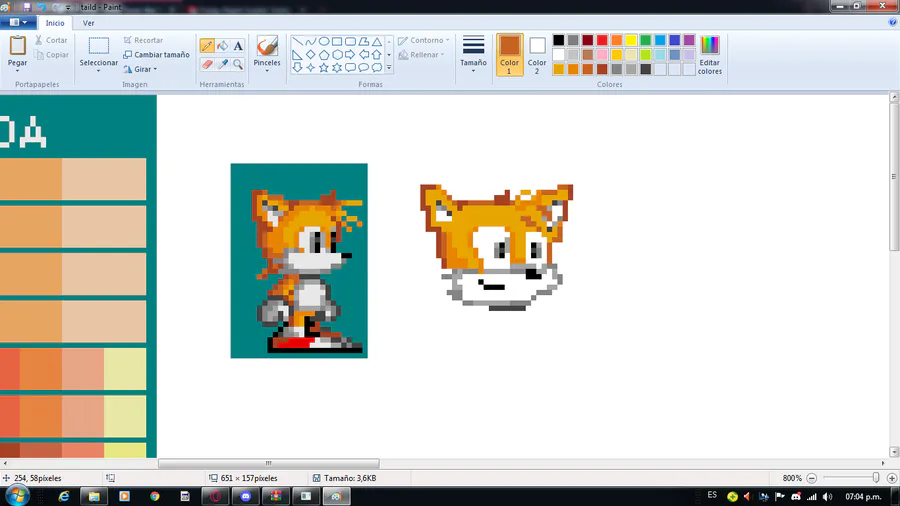Open Paint help question mark icon
This screenshot has height=506, width=900.
coord(893,22)
